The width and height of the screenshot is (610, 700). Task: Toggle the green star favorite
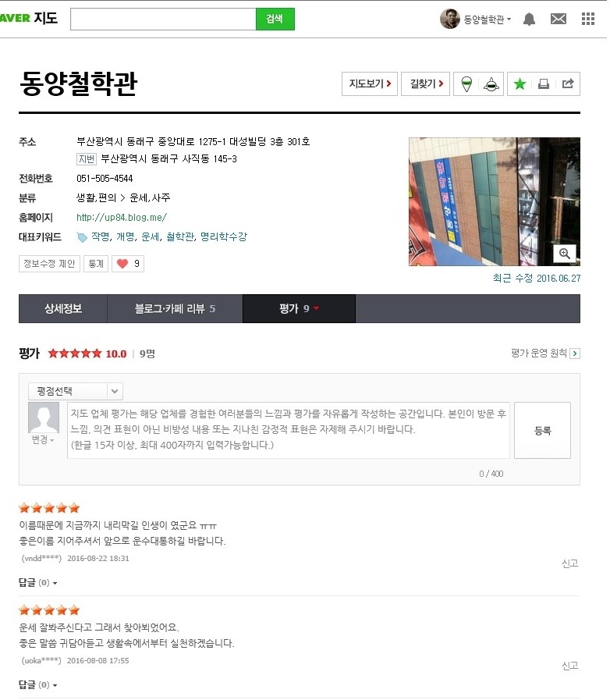tap(520, 84)
